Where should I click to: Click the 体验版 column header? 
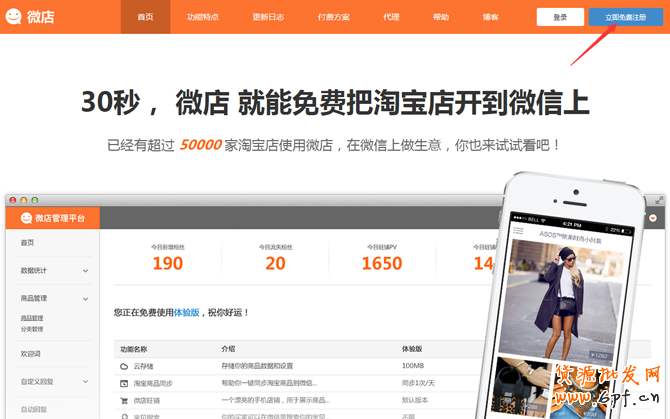pos(412,349)
